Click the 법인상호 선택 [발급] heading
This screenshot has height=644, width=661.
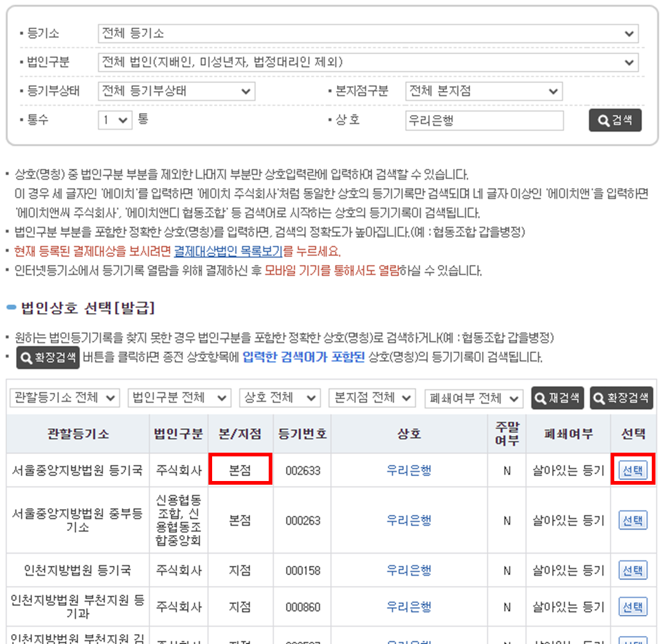pos(88,308)
